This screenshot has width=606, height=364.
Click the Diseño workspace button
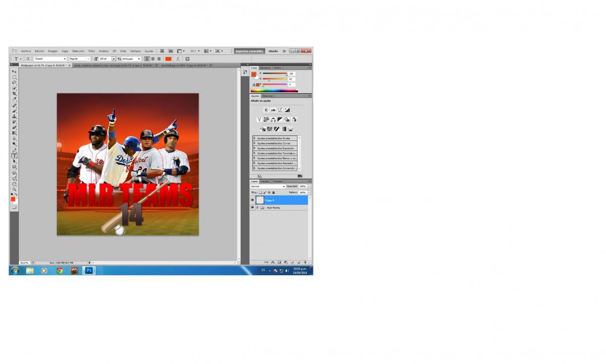point(273,51)
